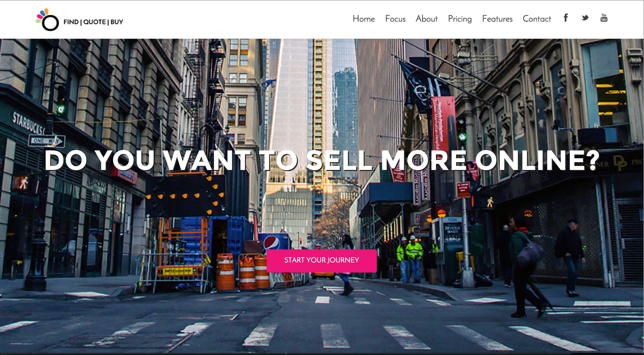Image resolution: width=644 pixels, height=355 pixels.
Task: Click the black ring logo mark
Action: [x=50, y=23]
